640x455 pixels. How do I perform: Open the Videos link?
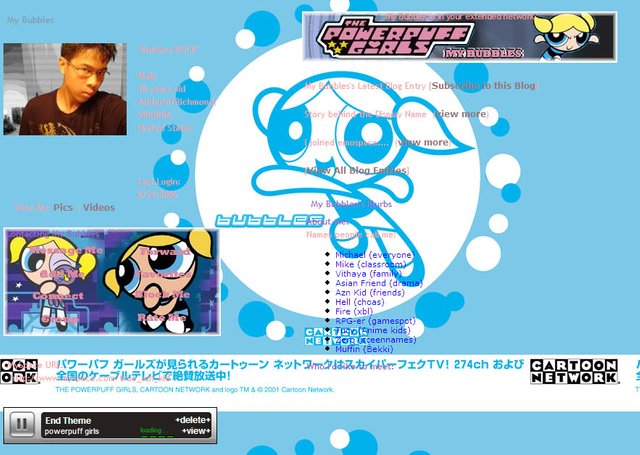pyautogui.click(x=99, y=207)
